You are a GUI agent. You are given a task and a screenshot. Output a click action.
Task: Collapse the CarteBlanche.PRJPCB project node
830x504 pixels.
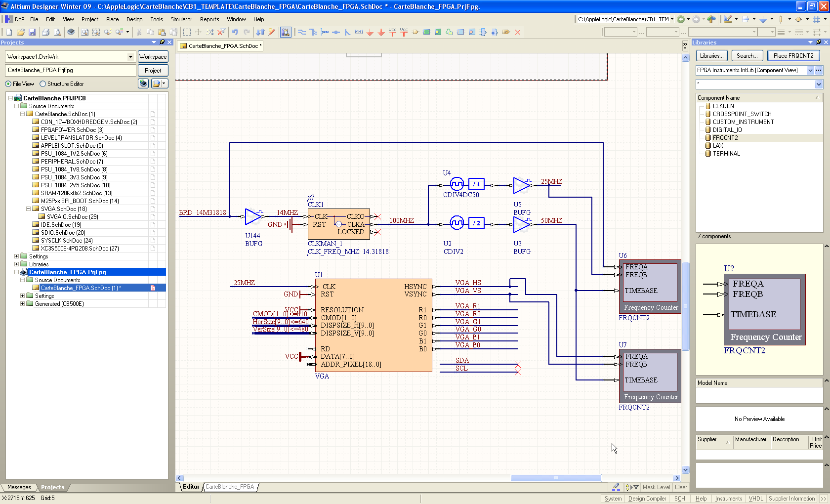tap(10, 98)
